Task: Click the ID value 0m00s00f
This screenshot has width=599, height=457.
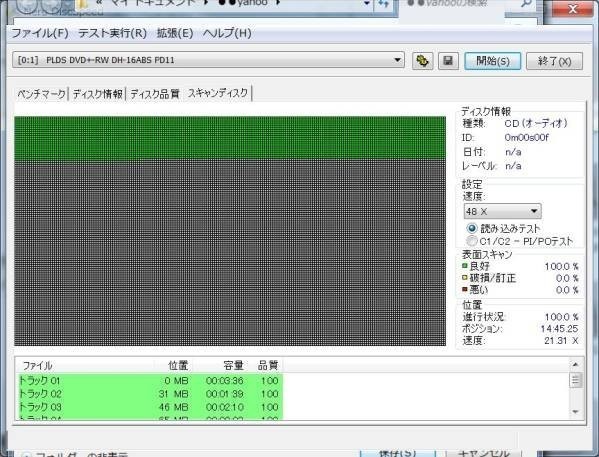Action: pyautogui.click(x=526, y=138)
